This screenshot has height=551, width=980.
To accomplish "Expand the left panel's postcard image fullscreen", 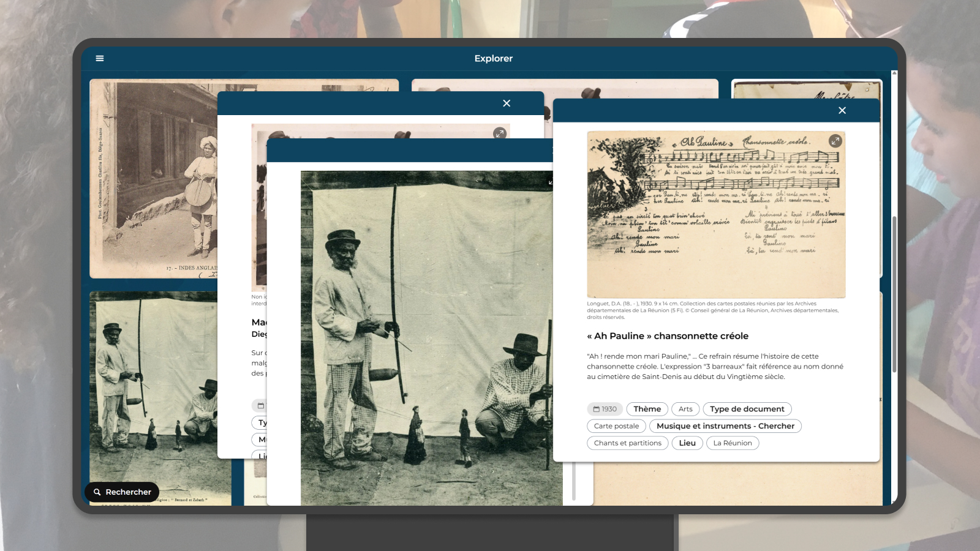I will (500, 133).
